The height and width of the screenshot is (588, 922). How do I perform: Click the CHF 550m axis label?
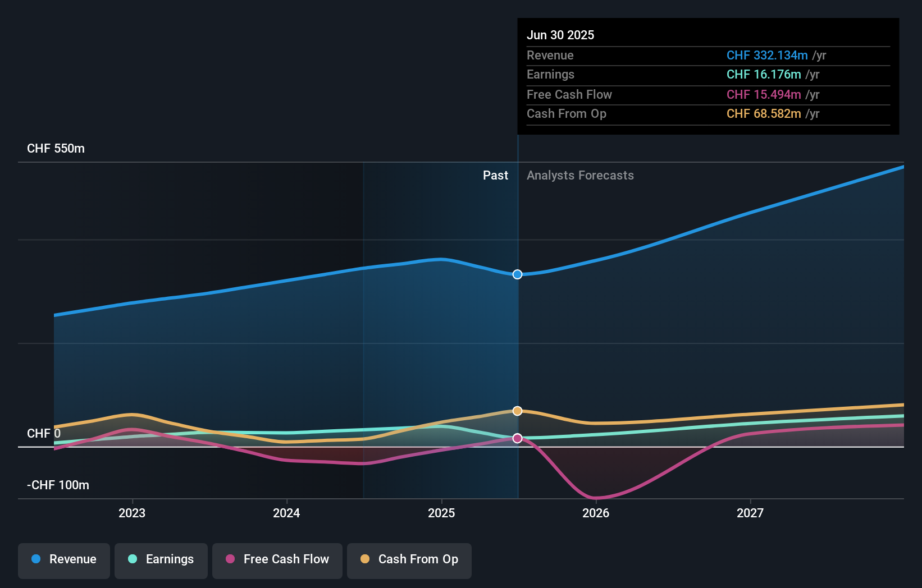[x=56, y=148]
